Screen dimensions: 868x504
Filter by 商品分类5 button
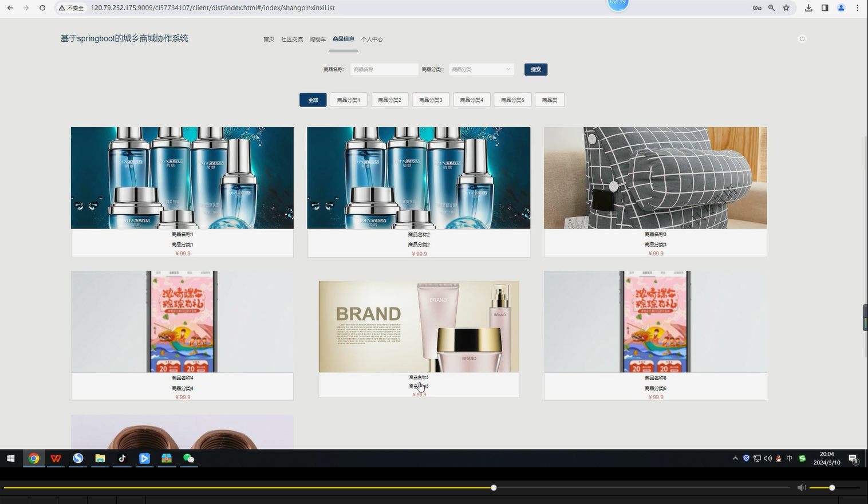512,100
